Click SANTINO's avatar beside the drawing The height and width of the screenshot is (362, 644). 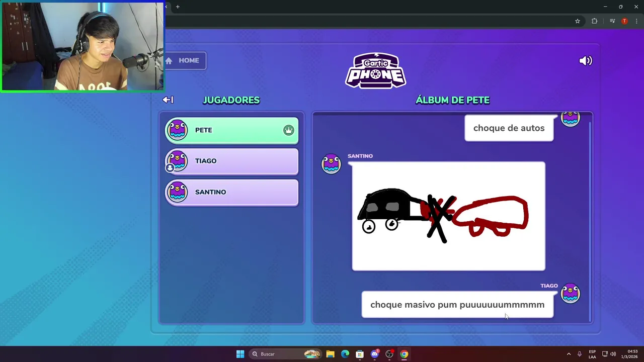(331, 164)
